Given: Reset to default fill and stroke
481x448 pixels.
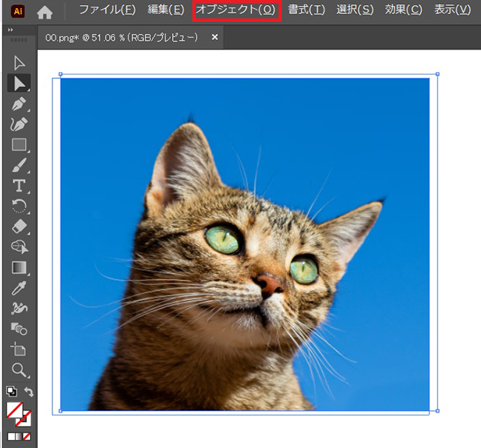Looking at the screenshot, I should click(x=11, y=391).
